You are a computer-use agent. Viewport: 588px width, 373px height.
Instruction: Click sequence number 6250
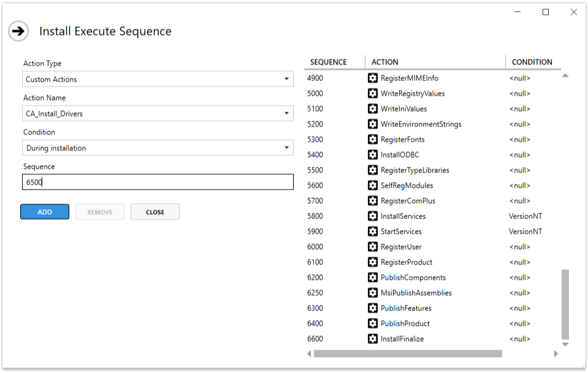coord(315,293)
